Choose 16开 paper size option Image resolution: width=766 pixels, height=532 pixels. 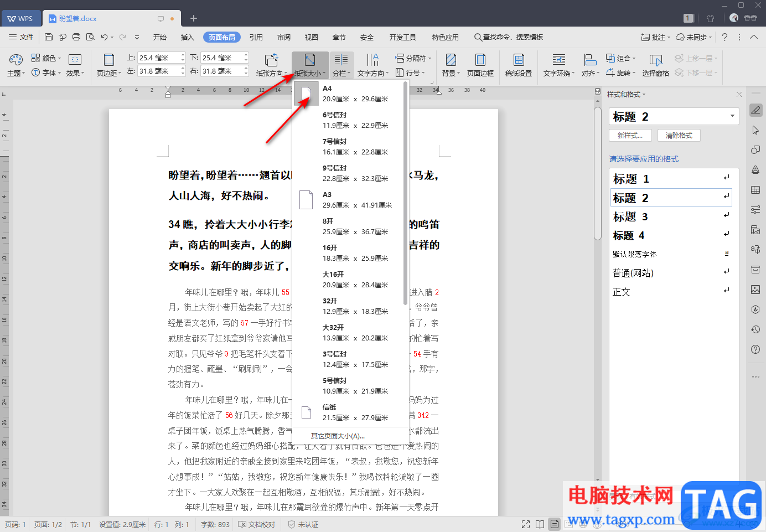pyautogui.click(x=348, y=253)
